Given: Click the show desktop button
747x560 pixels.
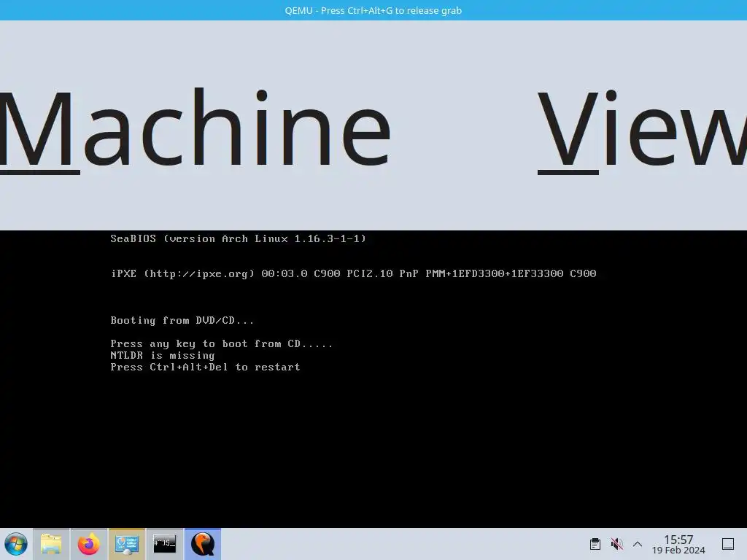Looking at the screenshot, I should pos(728,544).
